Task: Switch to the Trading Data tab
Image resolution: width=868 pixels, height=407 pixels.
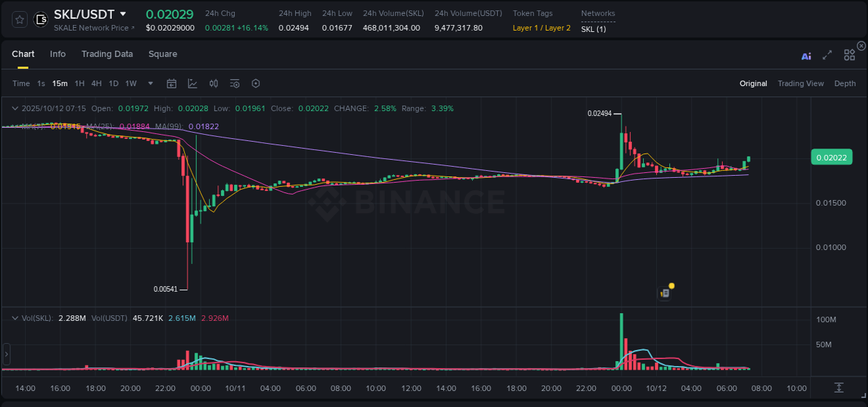Action: tap(107, 54)
